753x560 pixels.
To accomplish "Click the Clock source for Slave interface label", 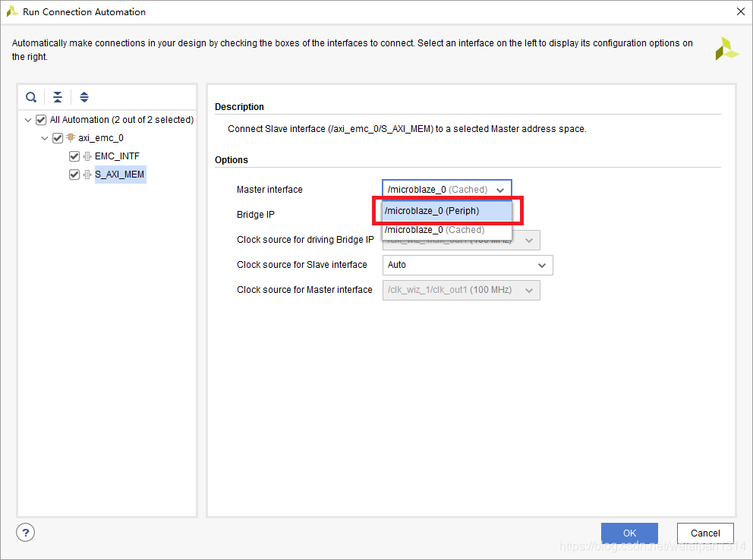I will 301,264.
